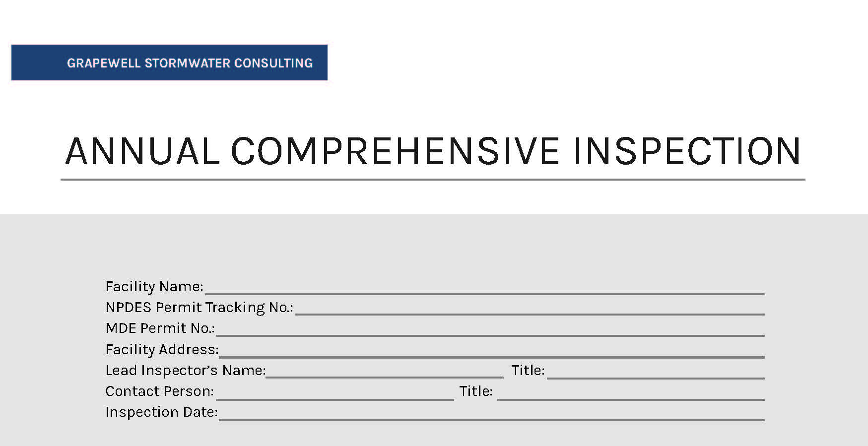Click the Facility Name blank line

(485, 288)
